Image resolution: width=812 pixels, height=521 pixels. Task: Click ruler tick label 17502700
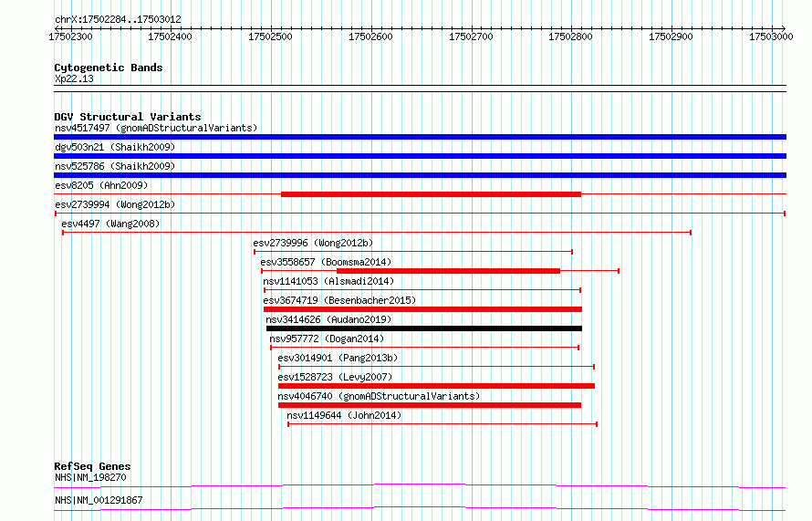click(x=472, y=36)
